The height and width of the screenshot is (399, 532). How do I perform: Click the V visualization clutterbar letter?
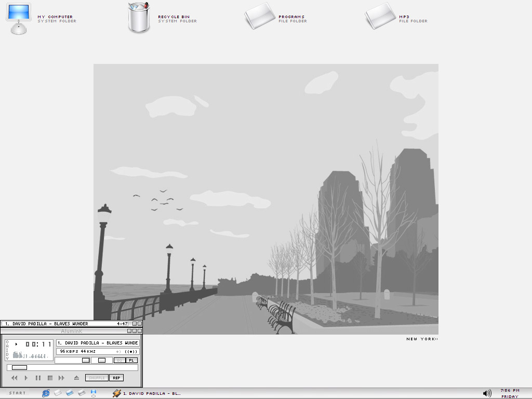[x=7, y=358]
